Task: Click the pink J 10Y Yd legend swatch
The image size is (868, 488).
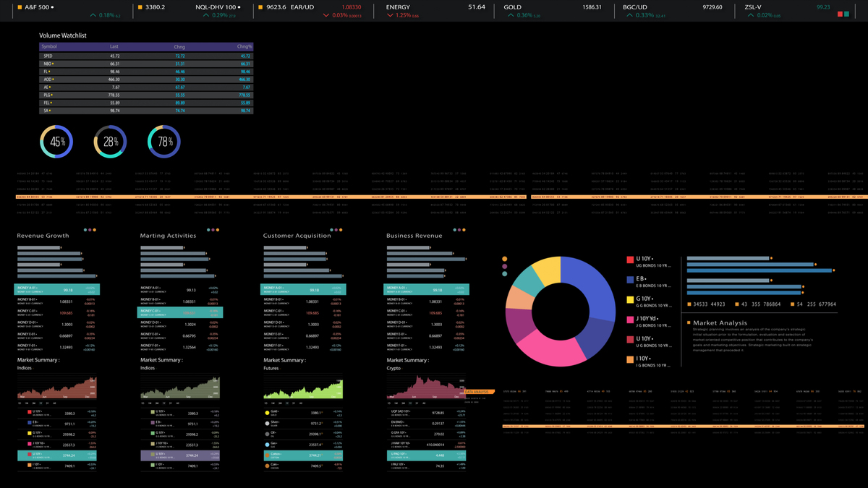Action: [630, 319]
